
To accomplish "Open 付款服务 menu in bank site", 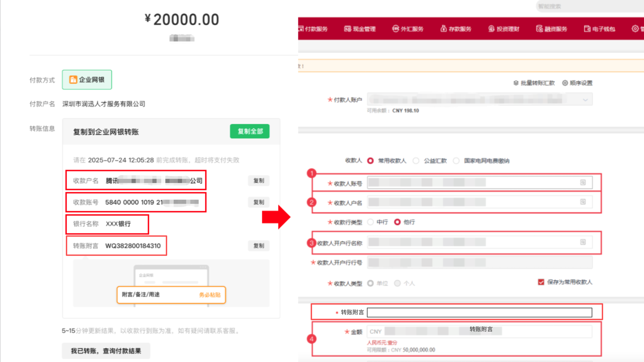I will pyautogui.click(x=313, y=29).
